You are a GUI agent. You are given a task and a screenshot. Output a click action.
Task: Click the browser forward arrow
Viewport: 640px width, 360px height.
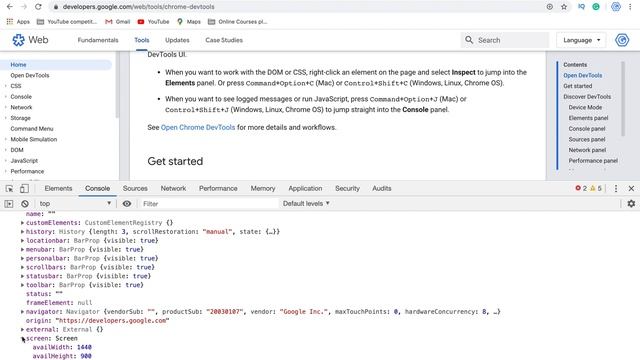(24, 7)
